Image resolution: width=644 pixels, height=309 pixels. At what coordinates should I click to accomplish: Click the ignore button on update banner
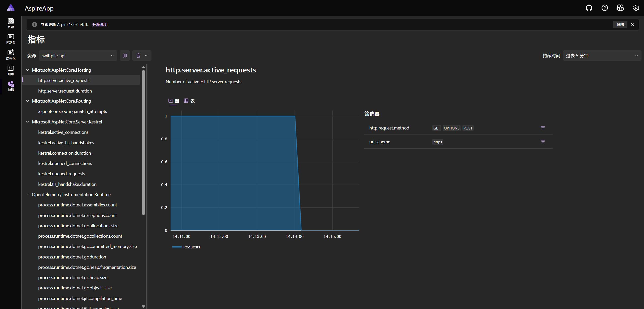click(x=620, y=24)
